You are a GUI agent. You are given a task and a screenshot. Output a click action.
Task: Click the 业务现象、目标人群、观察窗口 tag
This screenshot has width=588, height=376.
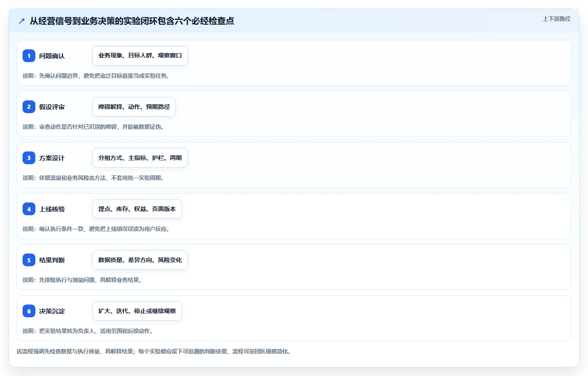pos(140,56)
